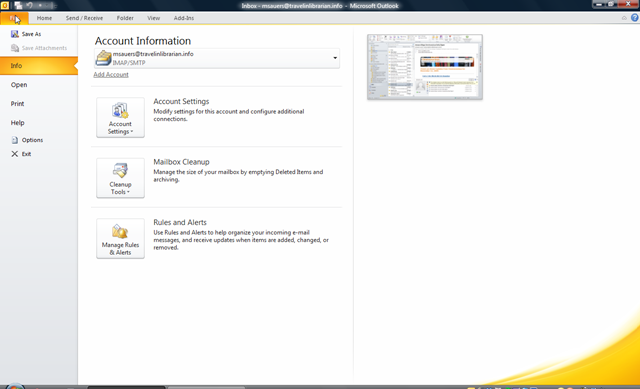Click the Send/Receive All Folders quick access icon
Viewport: 640px width, 389px height.
click(x=18, y=6)
